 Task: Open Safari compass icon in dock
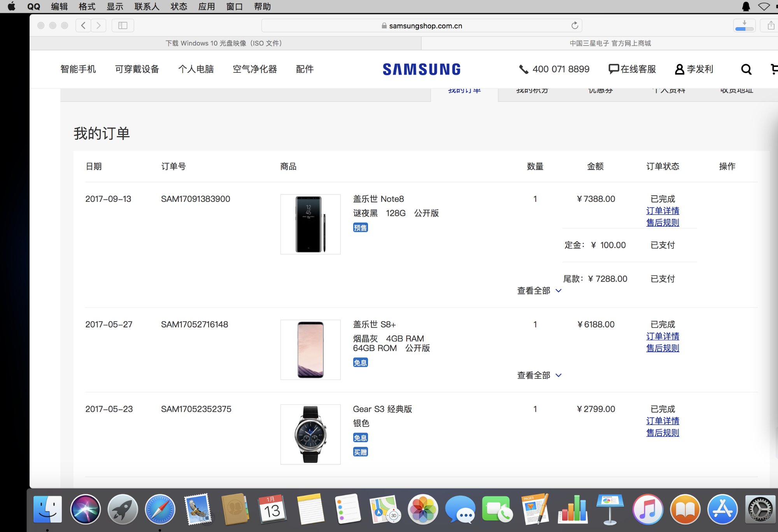(x=160, y=509)
